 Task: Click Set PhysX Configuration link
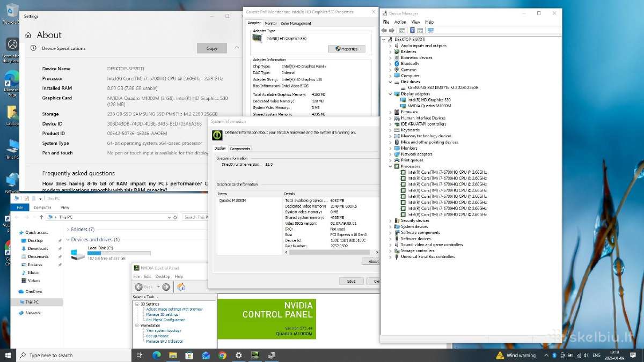coord(166,320)
